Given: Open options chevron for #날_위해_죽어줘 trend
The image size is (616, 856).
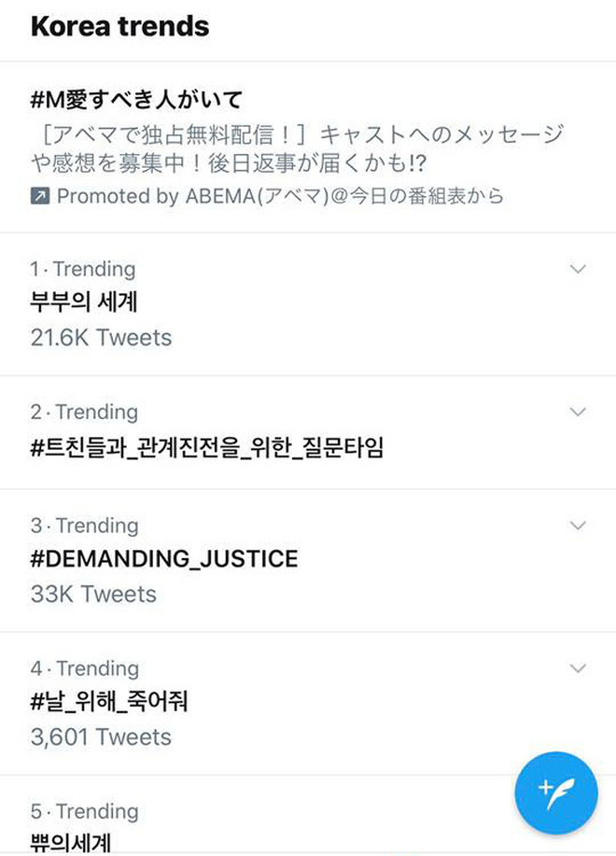Looking at the screenshot, I should (578, 668).
